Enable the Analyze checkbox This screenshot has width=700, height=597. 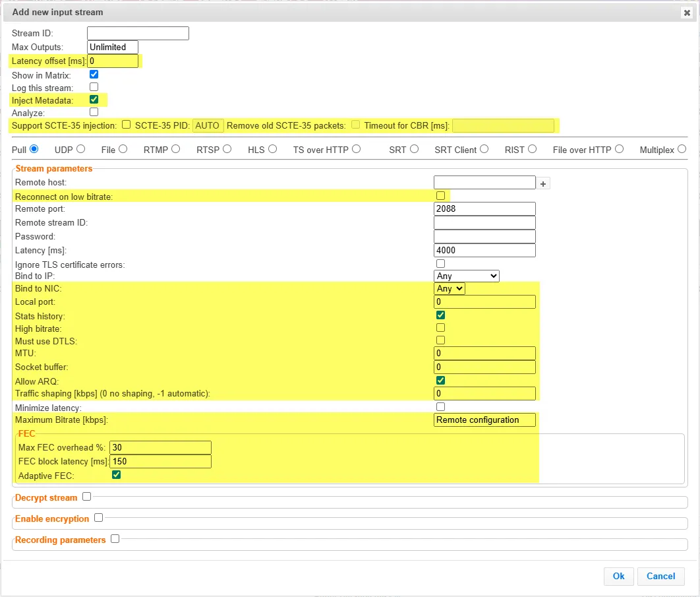pyautogui.click(x=94, y=111)
